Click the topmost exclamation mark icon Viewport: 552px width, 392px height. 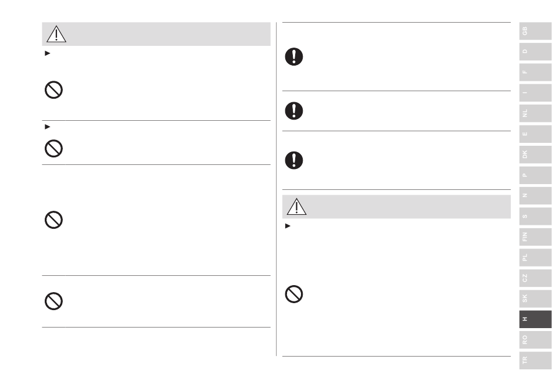click(294, 57)
